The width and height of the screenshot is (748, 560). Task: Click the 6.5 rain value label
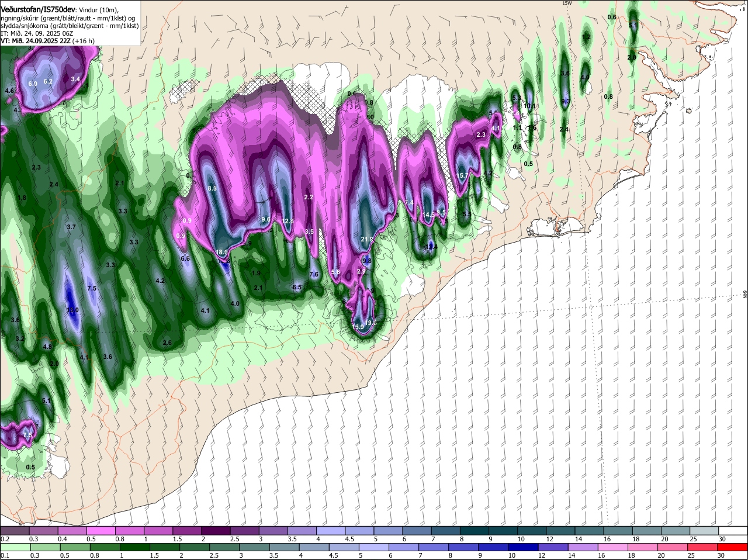point(297,287)
